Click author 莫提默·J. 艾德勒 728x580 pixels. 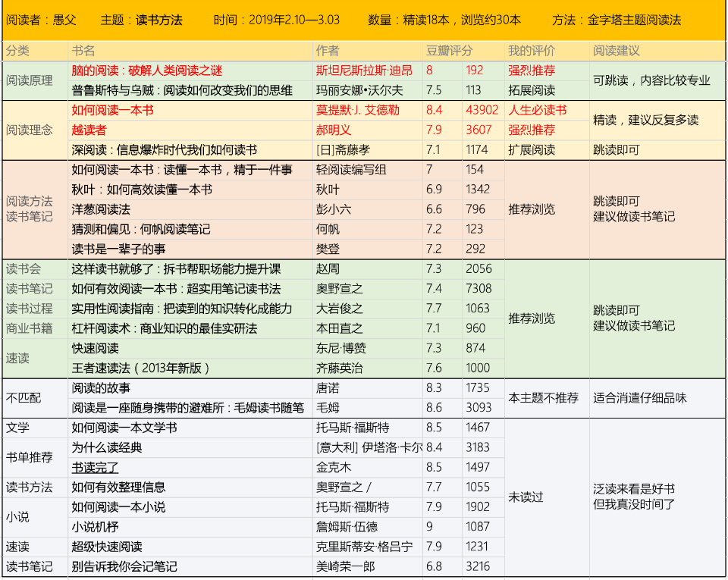pyautogui.click(x=358, y=111)
